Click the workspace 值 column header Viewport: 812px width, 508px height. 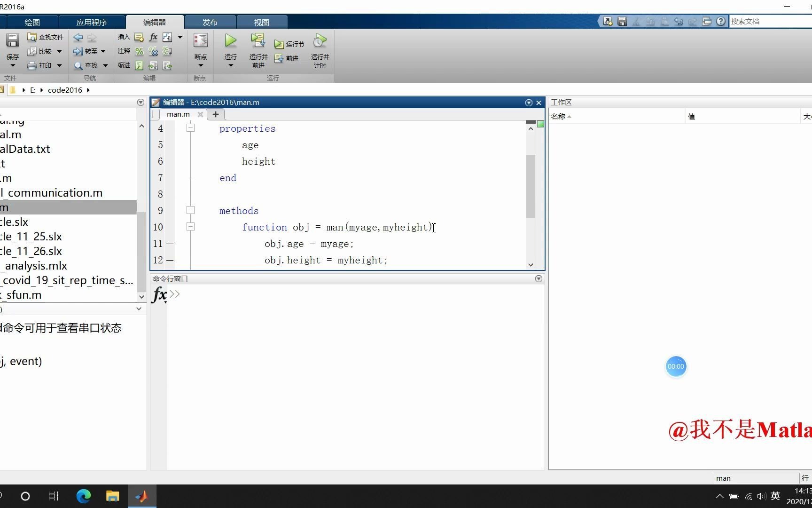[x=743, y=116]
